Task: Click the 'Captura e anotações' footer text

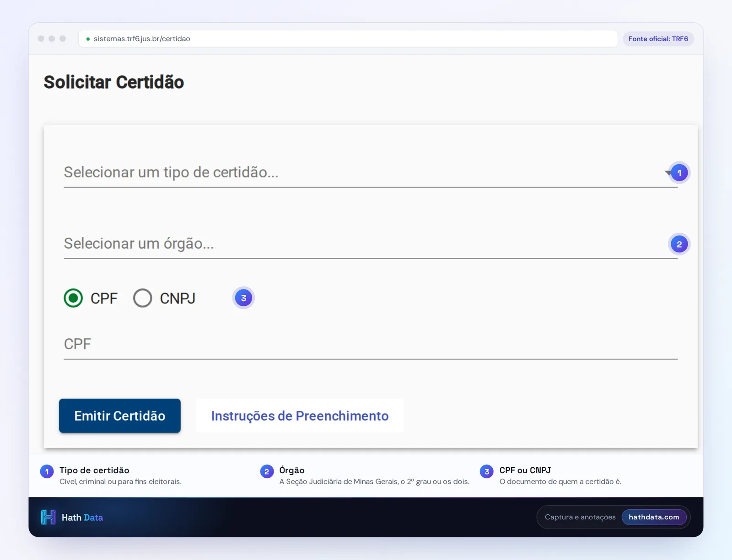Action: (580, 517)
